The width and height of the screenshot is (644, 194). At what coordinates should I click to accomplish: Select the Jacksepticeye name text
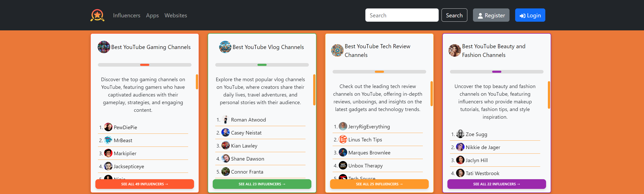129,166
